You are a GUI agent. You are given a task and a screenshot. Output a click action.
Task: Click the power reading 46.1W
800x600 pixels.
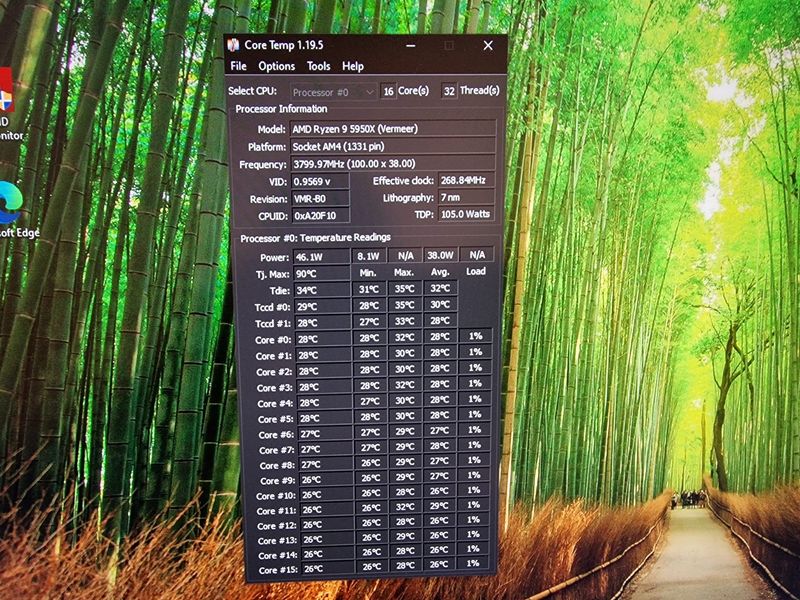[321, 257]
